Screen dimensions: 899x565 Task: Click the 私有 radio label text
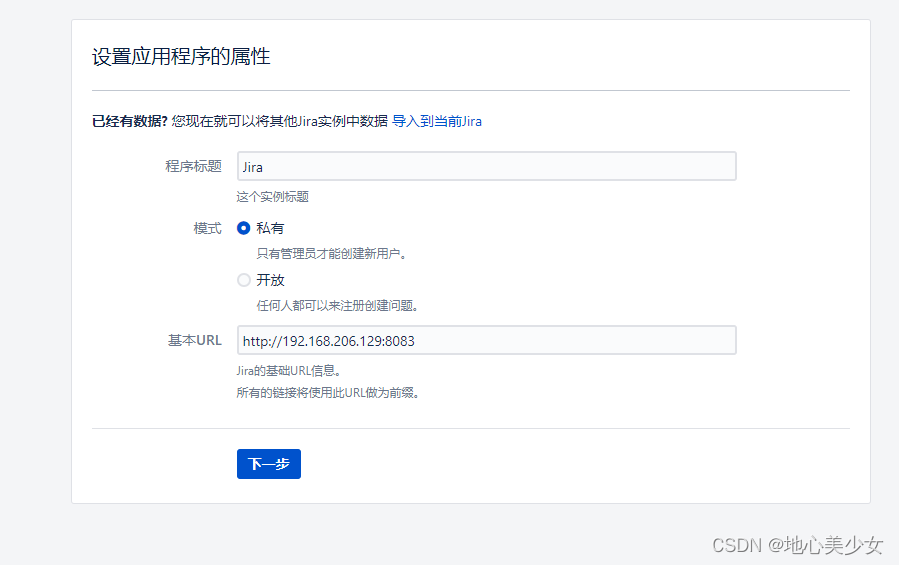270,228
